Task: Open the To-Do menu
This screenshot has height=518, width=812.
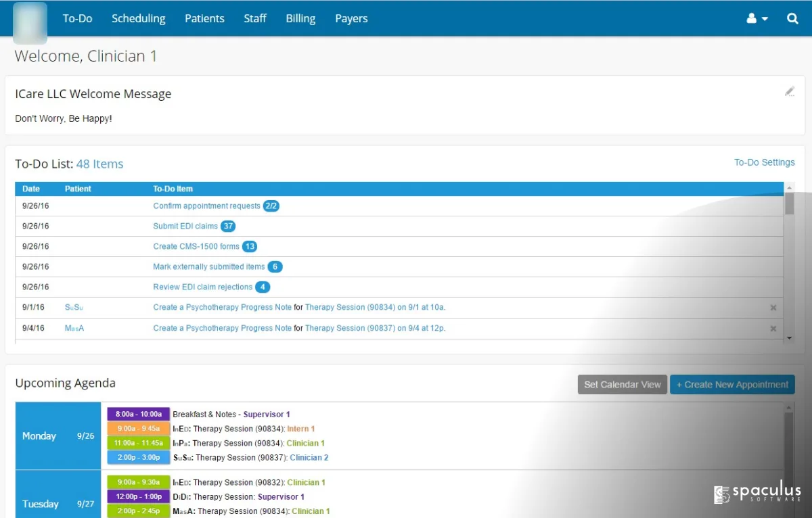Action: tap(77, 18)
